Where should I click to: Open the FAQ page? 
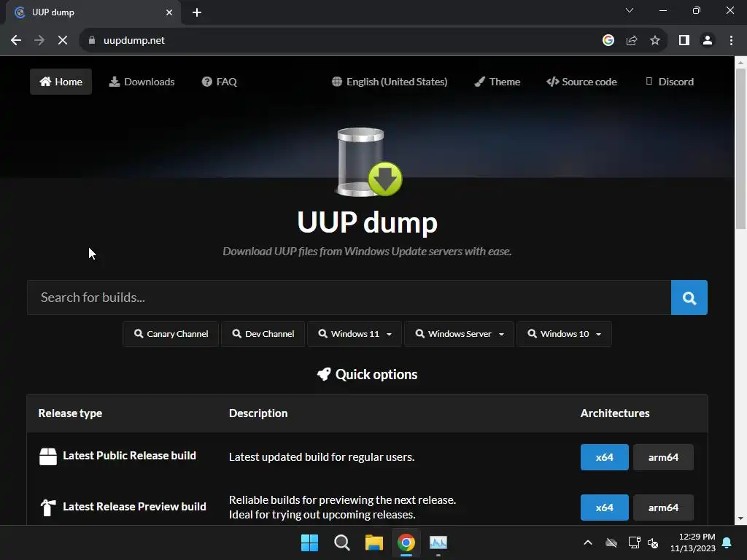click(219, 82)
